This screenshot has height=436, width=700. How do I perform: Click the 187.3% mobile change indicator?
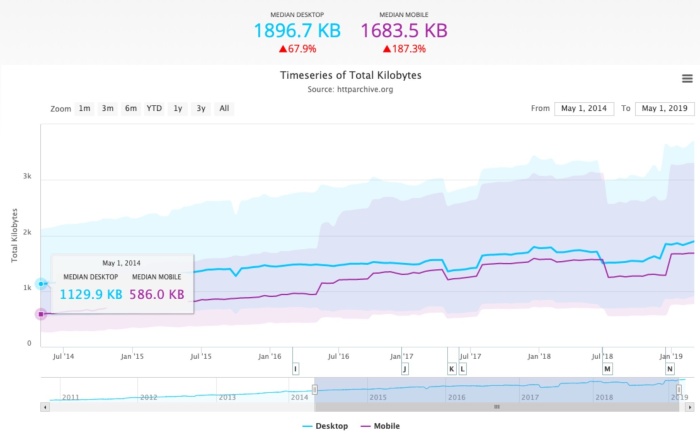[x=404, y=49]
